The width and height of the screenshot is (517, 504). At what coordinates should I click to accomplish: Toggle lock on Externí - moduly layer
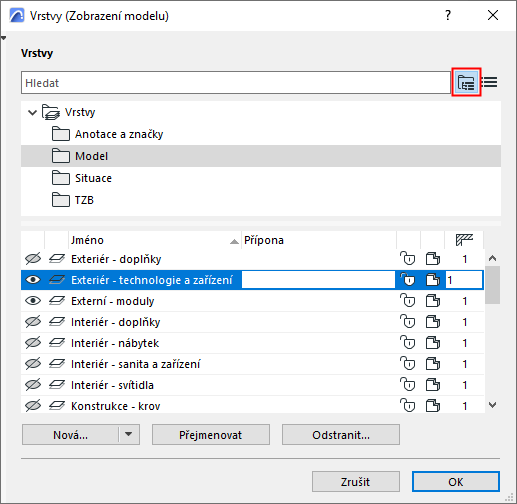pos(408,301)
